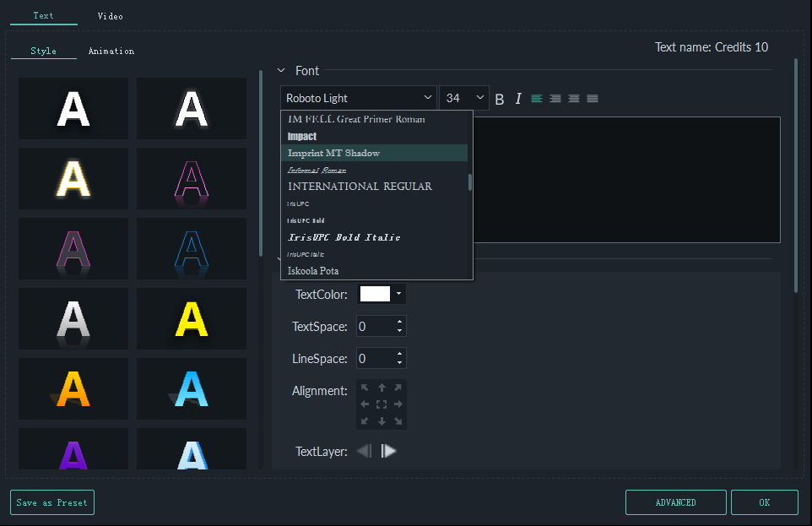Image resolution: width=812 pixels, height=526 pixels.
Task: Toggle italic formatting
Action: 518,98
